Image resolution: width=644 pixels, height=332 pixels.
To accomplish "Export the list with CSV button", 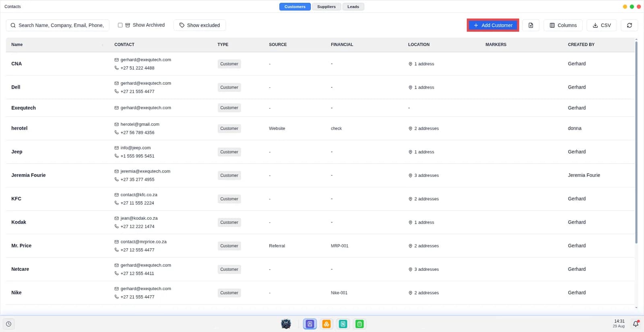I will [601, 25].
